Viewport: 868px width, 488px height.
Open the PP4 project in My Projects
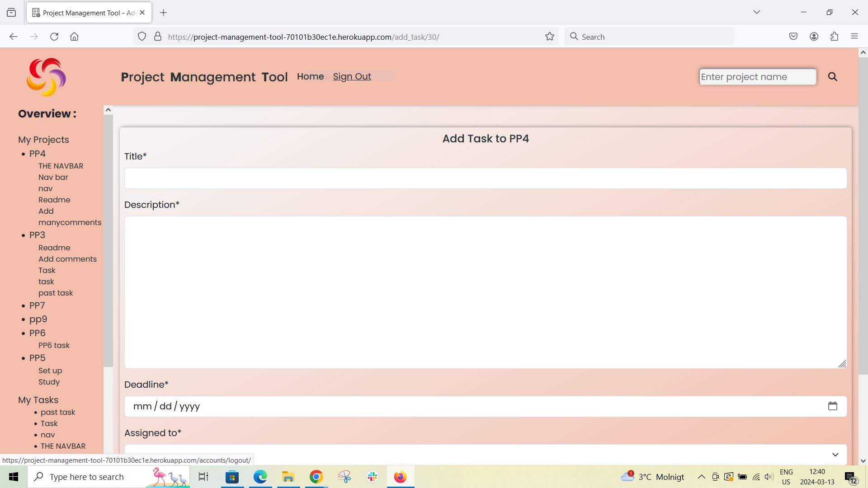pyautogui.click(x=38, y=154)
